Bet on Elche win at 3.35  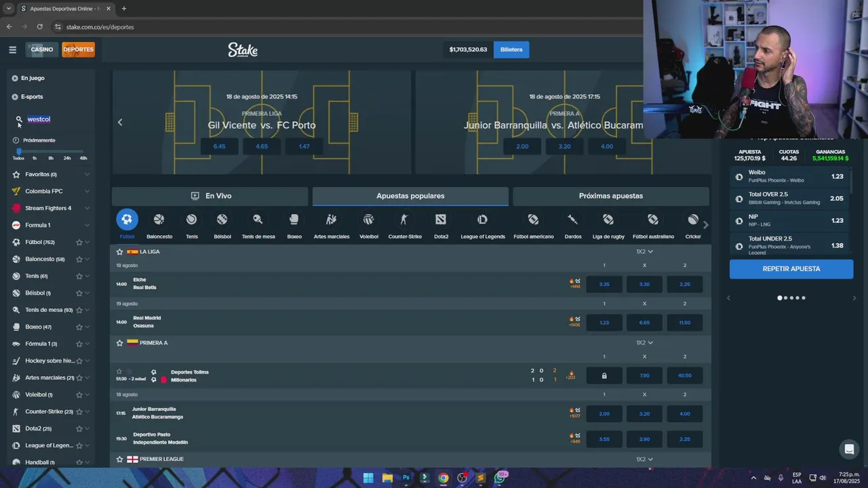[x=604, y=284]
